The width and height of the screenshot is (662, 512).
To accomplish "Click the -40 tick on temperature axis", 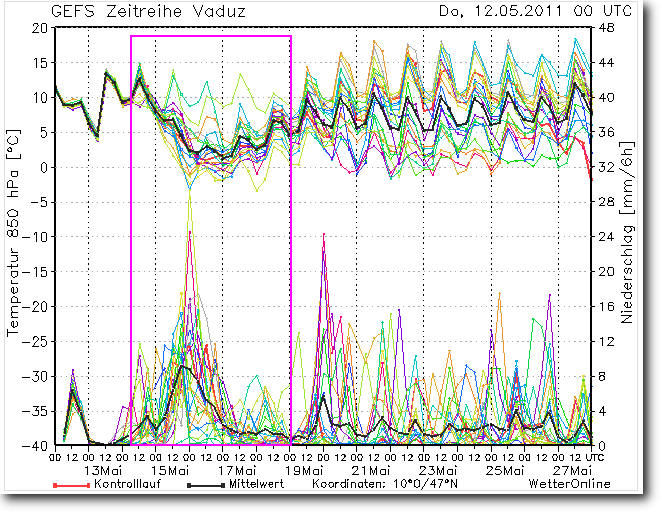I will [x=36, y=445].
